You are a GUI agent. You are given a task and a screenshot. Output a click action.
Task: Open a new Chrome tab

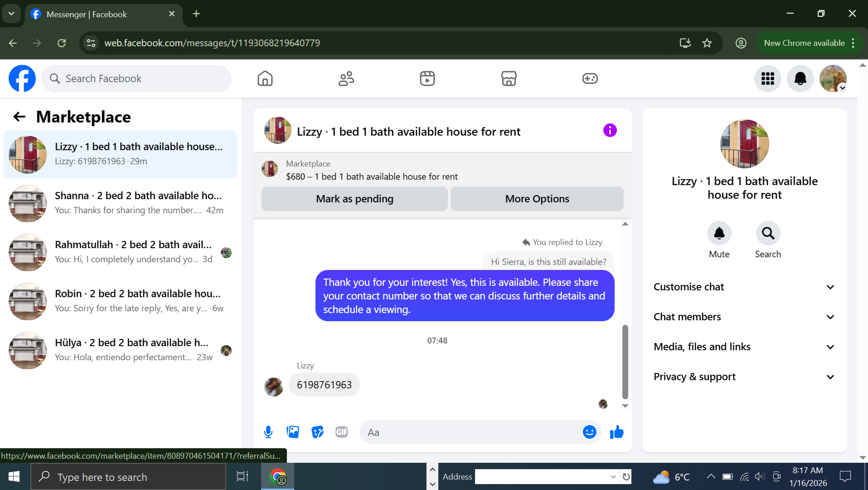point(196,14)
